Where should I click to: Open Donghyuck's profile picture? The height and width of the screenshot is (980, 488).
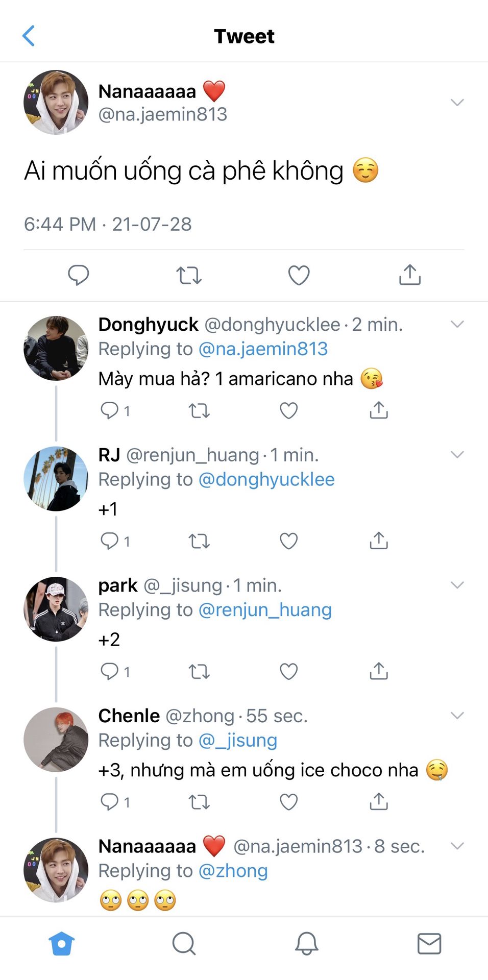coord(56,348)
